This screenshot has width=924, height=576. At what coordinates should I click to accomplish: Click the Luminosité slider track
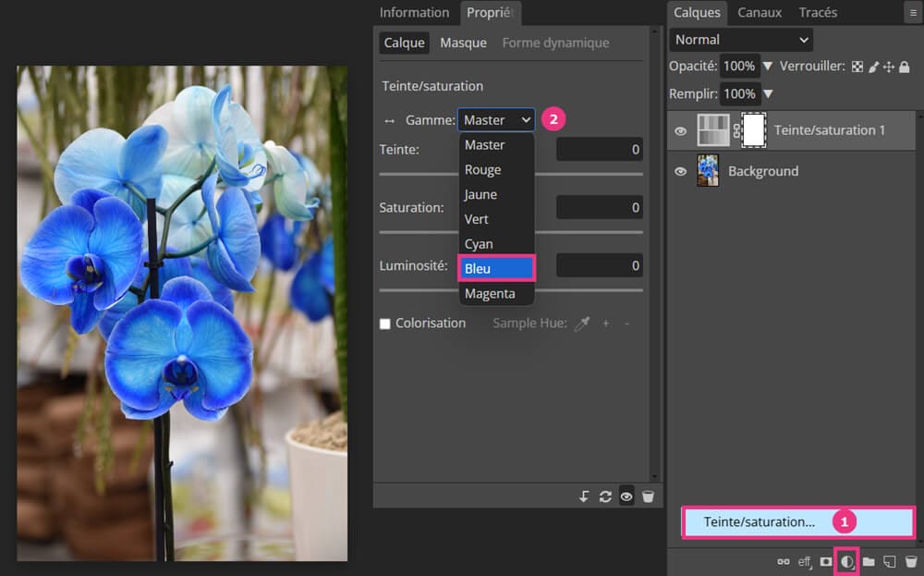[511, 290]
